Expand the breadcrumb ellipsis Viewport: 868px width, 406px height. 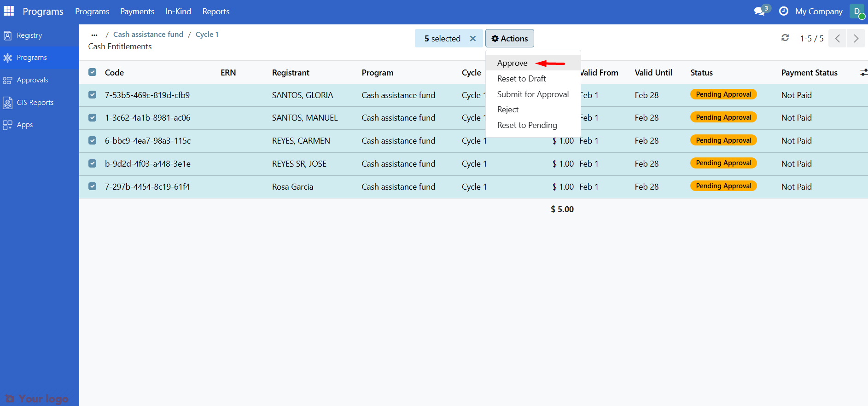(x=94, y=35)
